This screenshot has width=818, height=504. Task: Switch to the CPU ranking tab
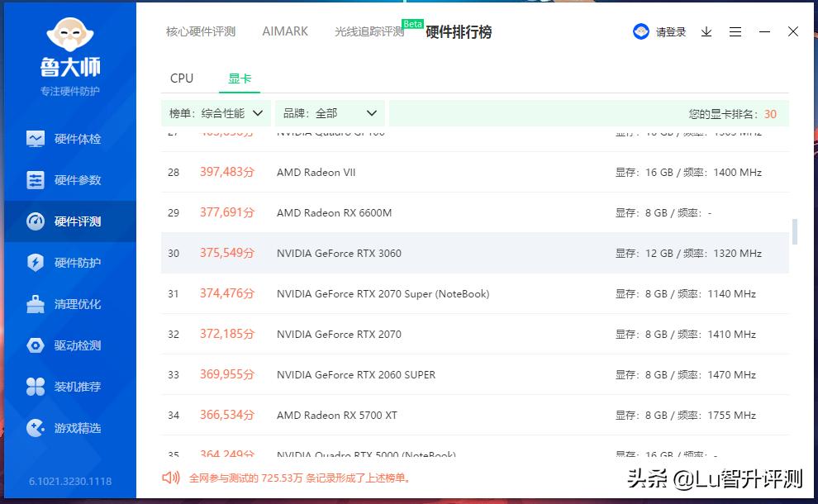[181, 78]
